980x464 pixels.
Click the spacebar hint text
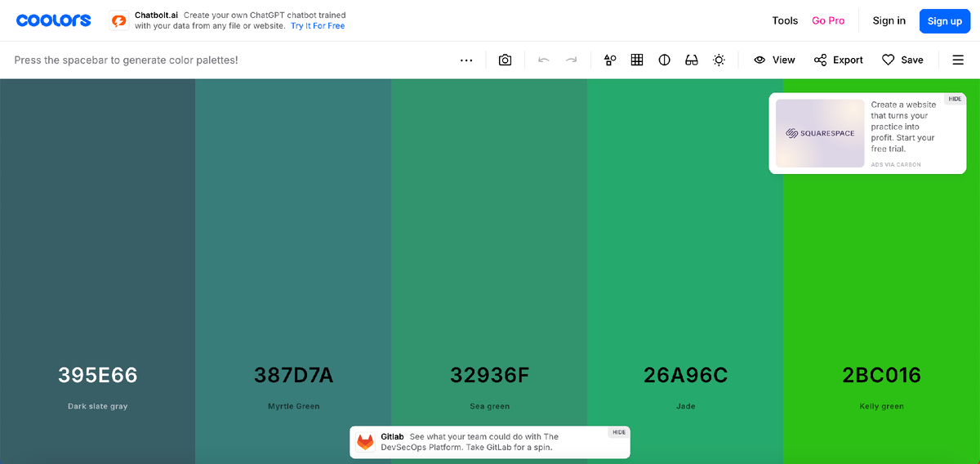coord(127,60)
